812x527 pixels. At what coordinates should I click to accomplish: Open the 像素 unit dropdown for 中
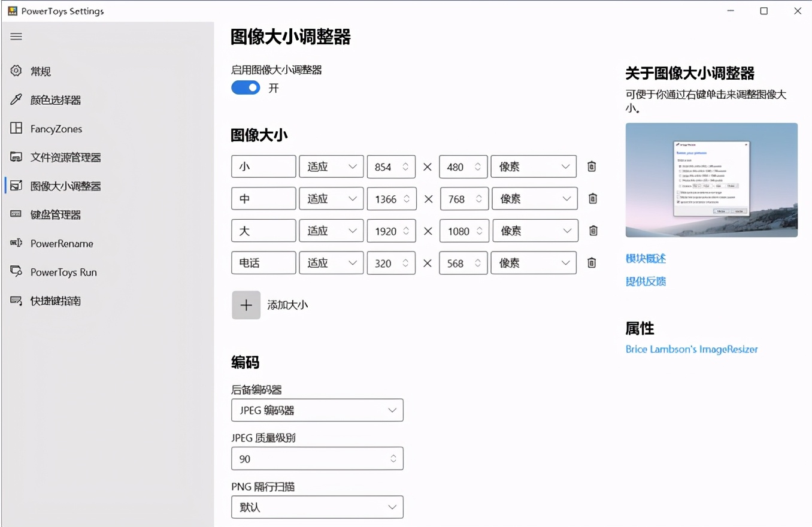point(535,198)
